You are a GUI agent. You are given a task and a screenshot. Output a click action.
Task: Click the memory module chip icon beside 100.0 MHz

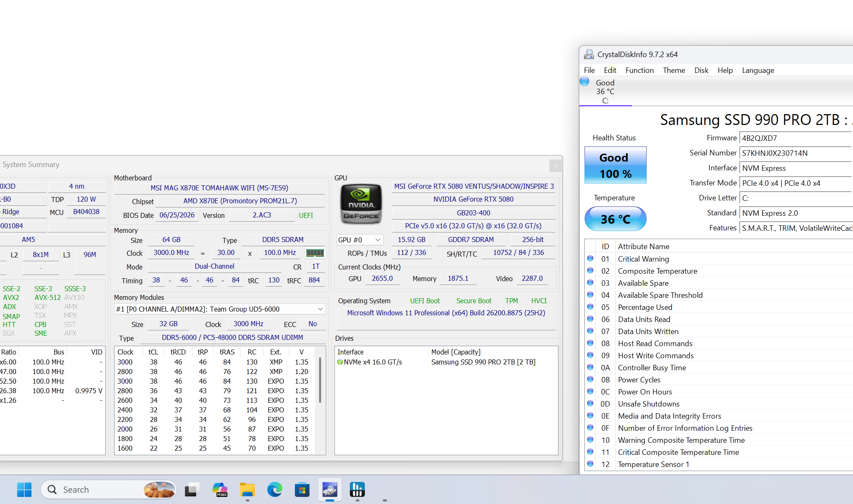tap(315, 253)
